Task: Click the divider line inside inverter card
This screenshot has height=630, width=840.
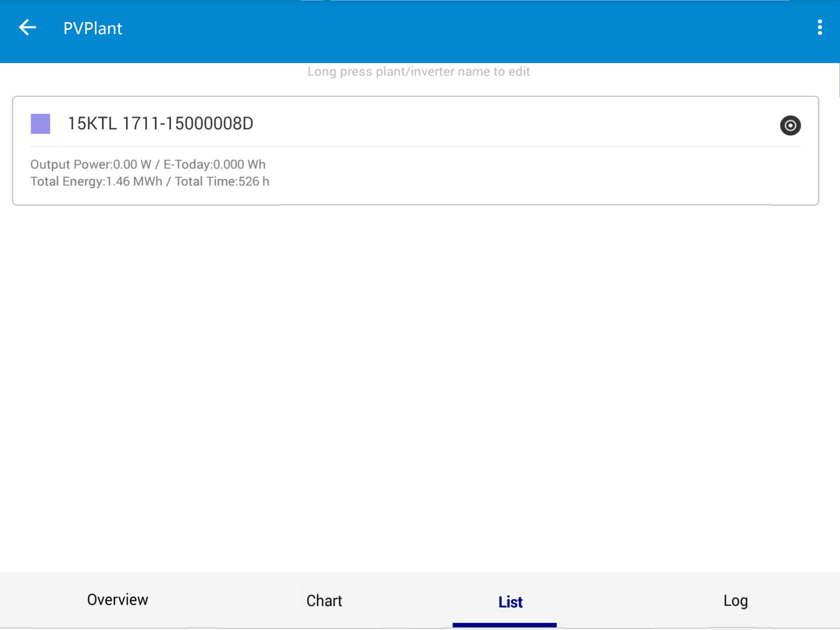Action: [x=415, y=146]
